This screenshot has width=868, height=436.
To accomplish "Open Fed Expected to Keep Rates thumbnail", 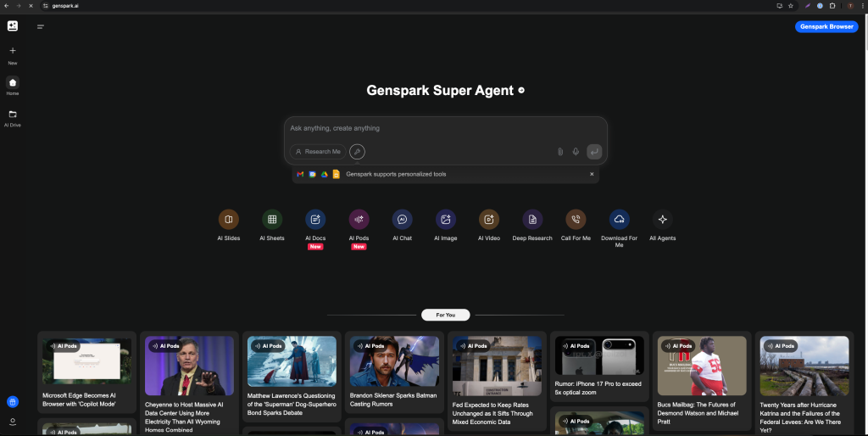I will 497,366.
